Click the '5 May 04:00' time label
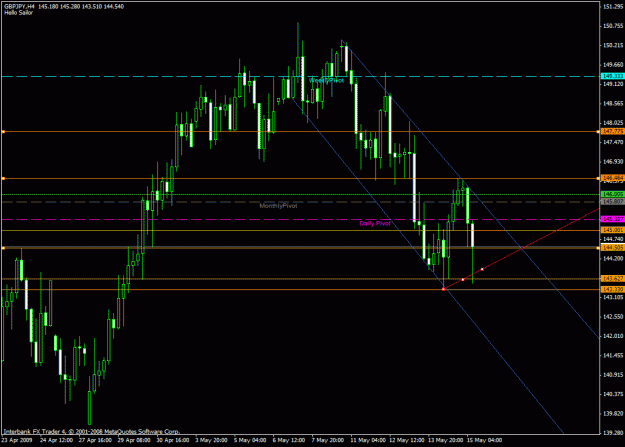 (x=250, y=441)
